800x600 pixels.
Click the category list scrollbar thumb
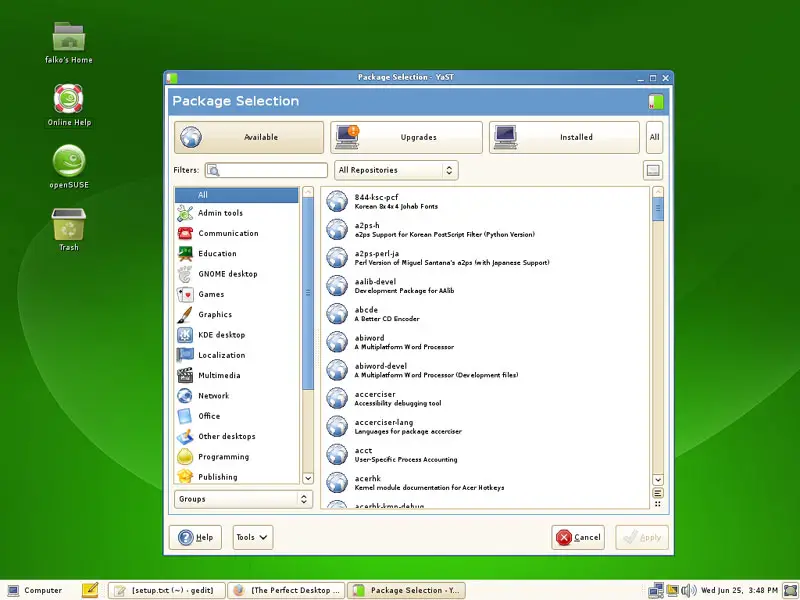(308, 293)
